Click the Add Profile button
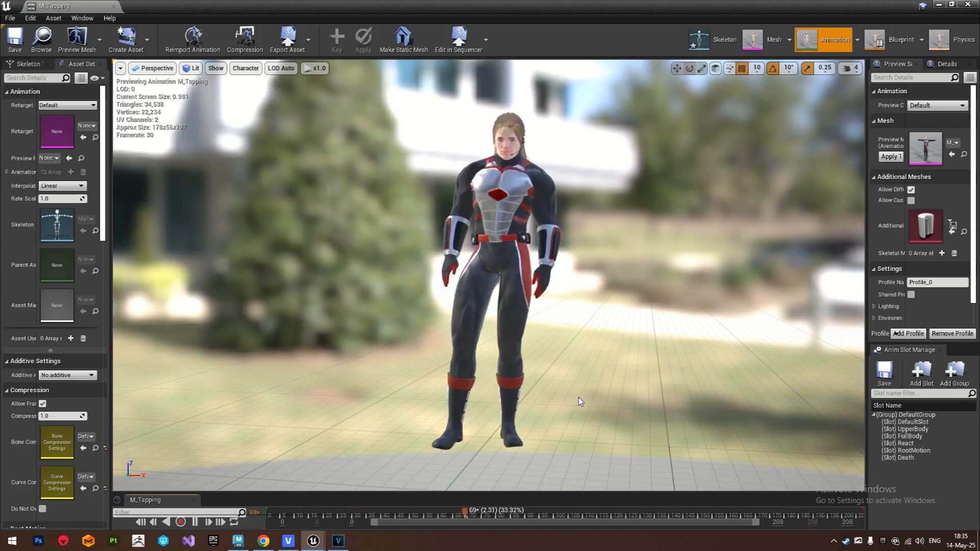980x551 pixels. (x=908, y=333)
